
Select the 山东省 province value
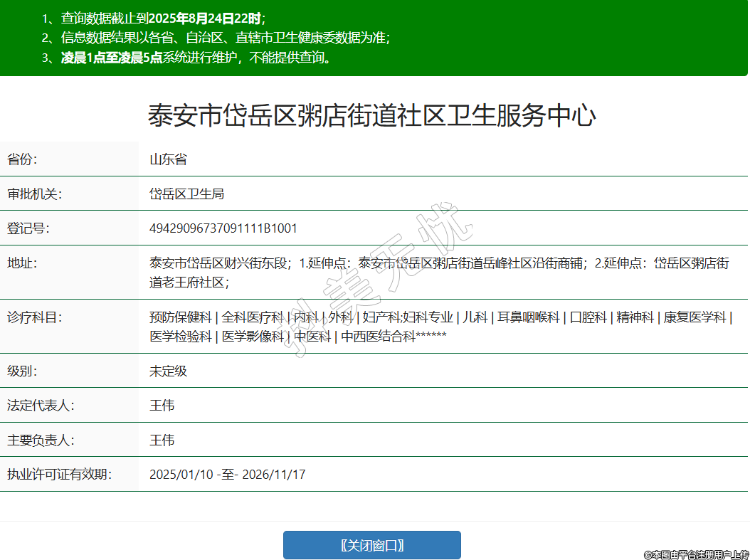pos(168,159)
